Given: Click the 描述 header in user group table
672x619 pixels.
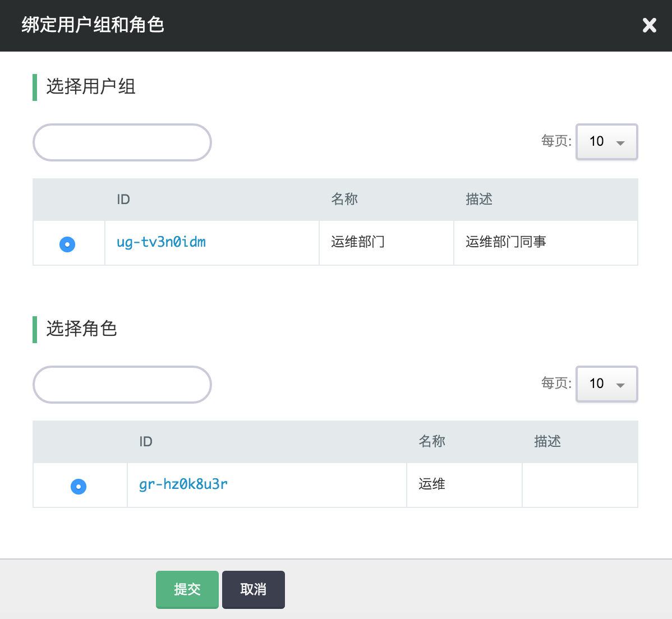Looking at the screenshot, I should coord(478,200).
